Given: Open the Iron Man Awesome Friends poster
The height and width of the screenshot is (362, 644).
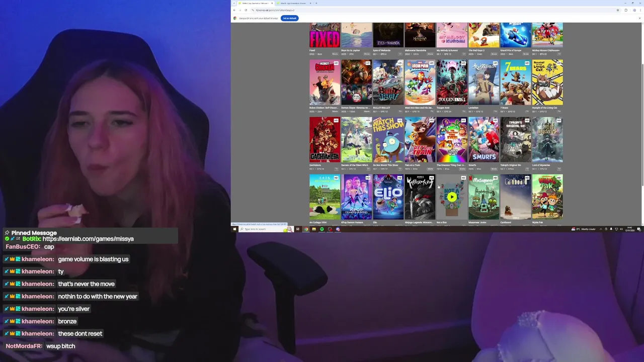Looking at the screenshot, I should pyautogui.click(x=420, y=82).
